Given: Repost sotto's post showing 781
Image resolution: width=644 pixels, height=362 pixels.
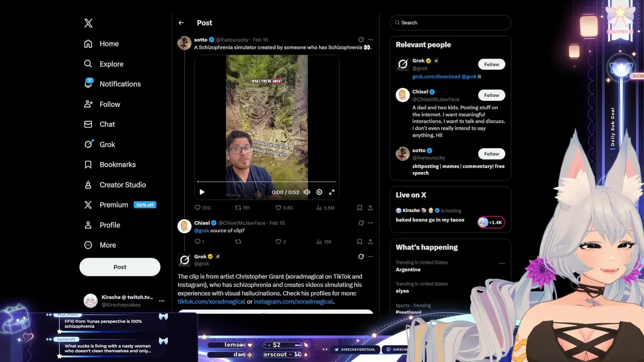Looking at the screenshot, I should click(x=243, y=208).
